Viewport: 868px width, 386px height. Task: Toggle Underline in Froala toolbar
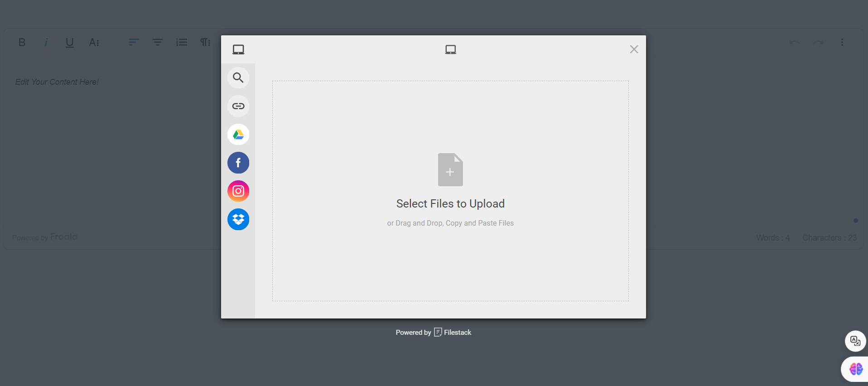69,43
